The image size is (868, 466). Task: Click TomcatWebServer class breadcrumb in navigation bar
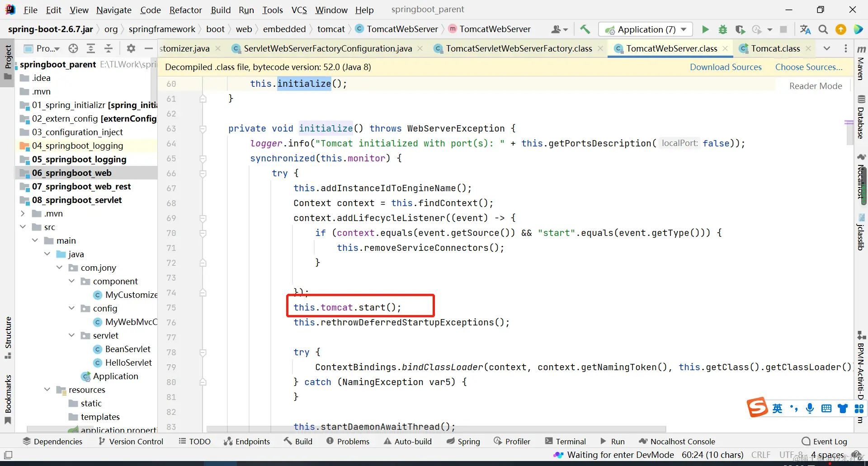point(396,29)
